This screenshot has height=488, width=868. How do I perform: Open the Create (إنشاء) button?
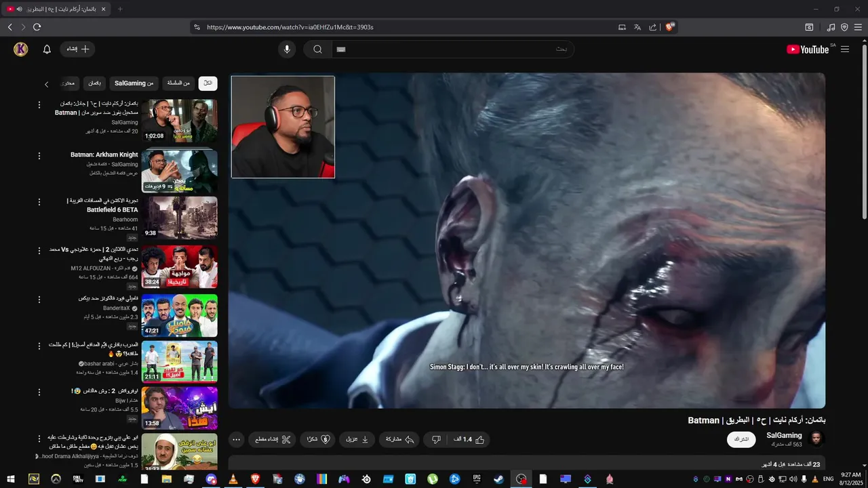point(77,49)
